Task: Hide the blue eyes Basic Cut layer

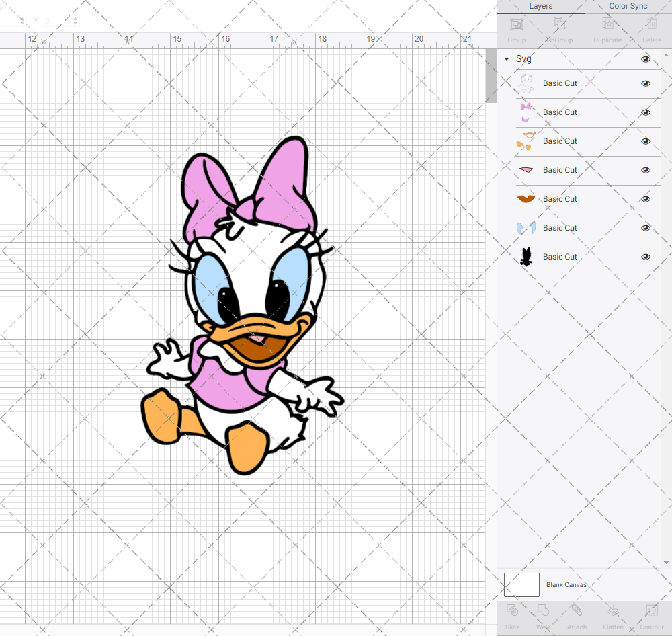Action: (x=646, y=228)
